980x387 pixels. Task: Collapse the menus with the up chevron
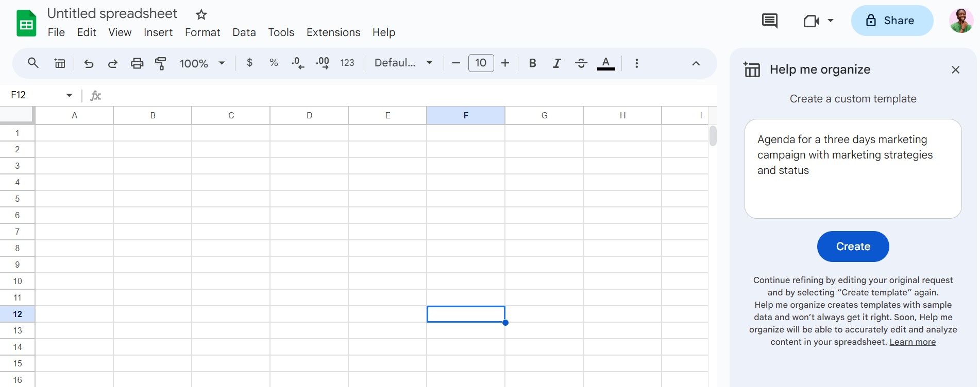(696, 63)
